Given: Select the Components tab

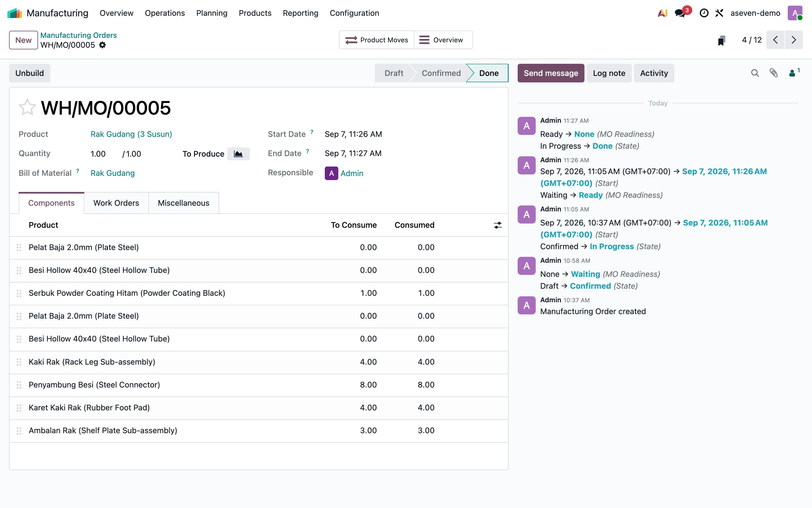Looking at the screenshot, I should (x=51, y=203).
